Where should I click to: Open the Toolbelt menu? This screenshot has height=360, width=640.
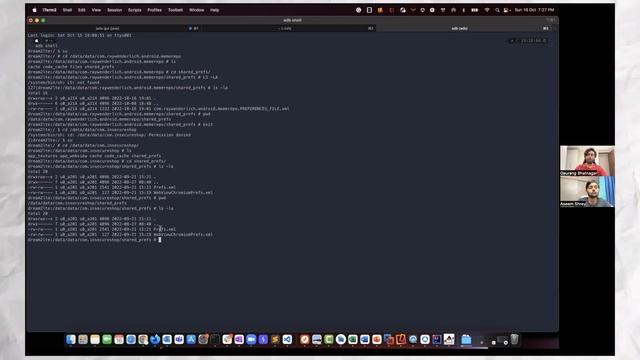[x=176, y=10]
